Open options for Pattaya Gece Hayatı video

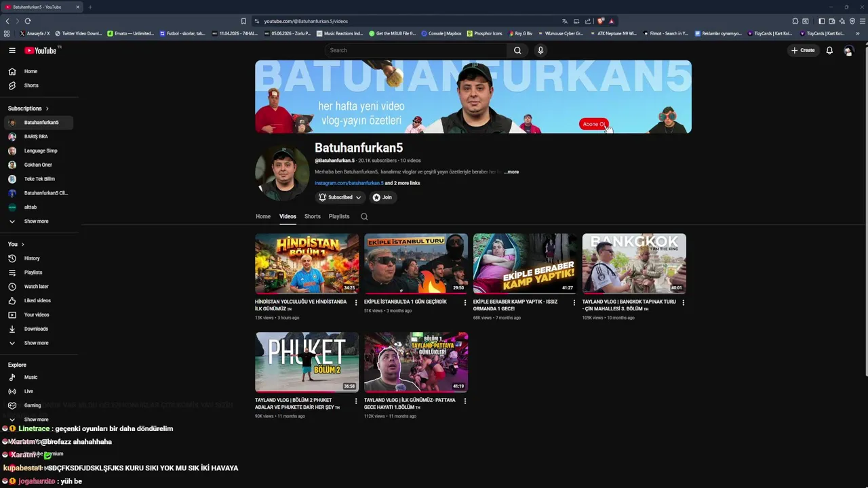pos(465,401)
